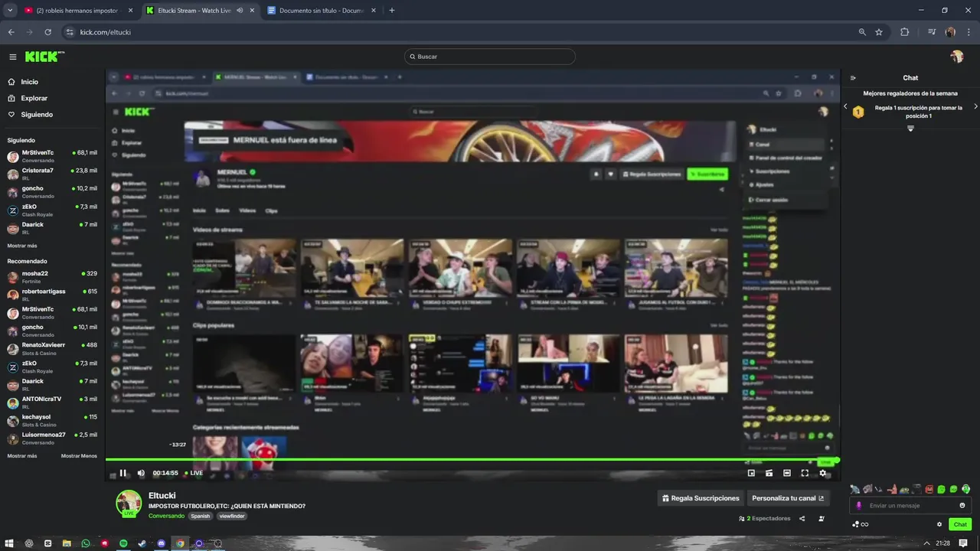The image size is (980, 551).
Task: Click the green KICK logo
Action: 44,57
